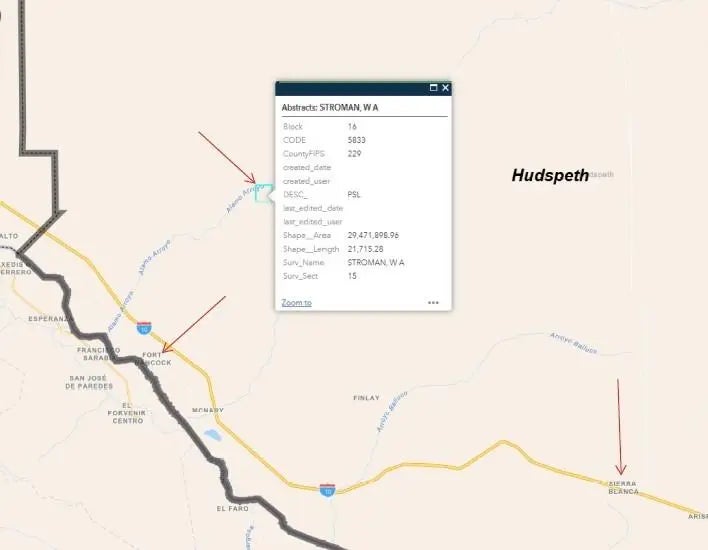The image size is (708, 550).
Task: Click the Sierra Blanca town label
Action: tap(623, 488)
